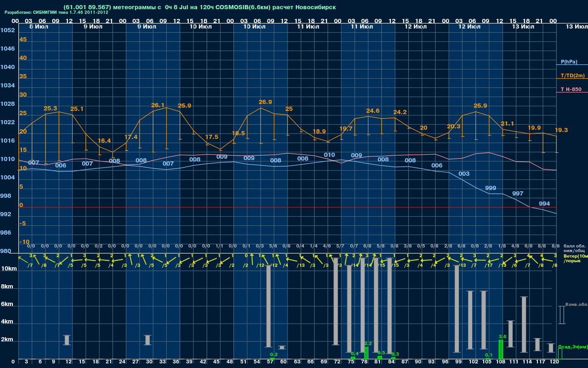Click the 'Ветер(10м)' wind legend label
This screenshot has width=588, height=368.
click(x=575, y=256)
